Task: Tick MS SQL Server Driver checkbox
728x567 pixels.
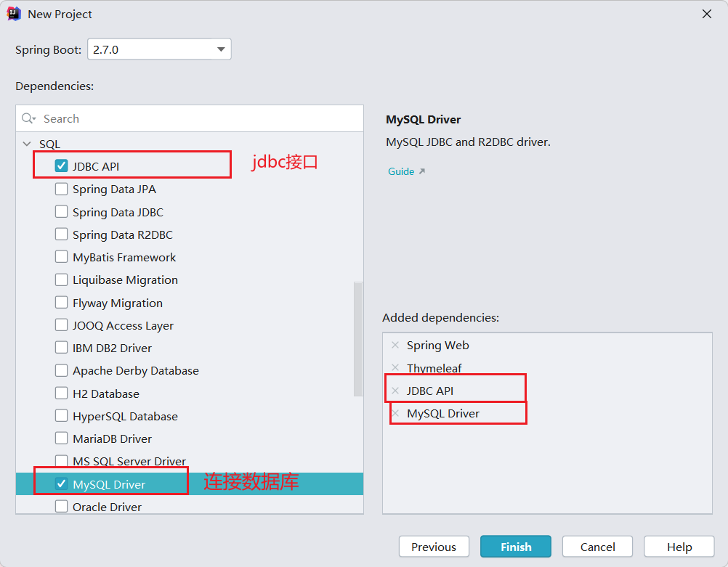Action: [61, 461]
